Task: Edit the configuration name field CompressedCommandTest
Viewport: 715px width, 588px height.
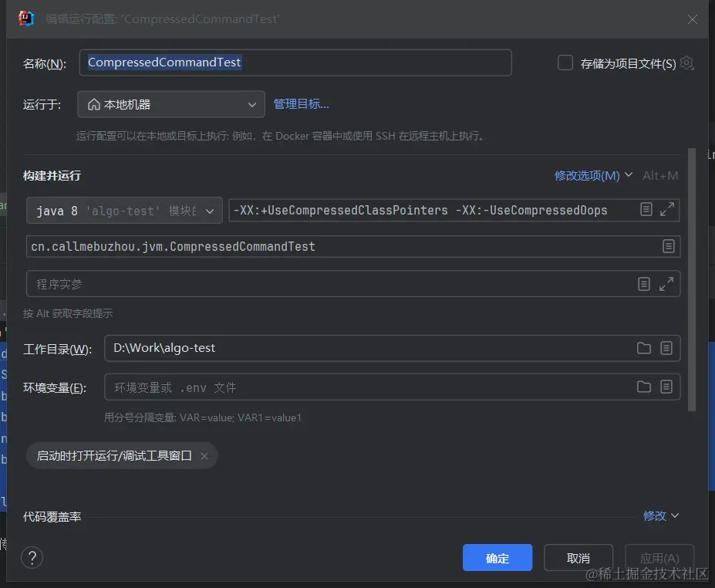Action: [x=295, y=63]
